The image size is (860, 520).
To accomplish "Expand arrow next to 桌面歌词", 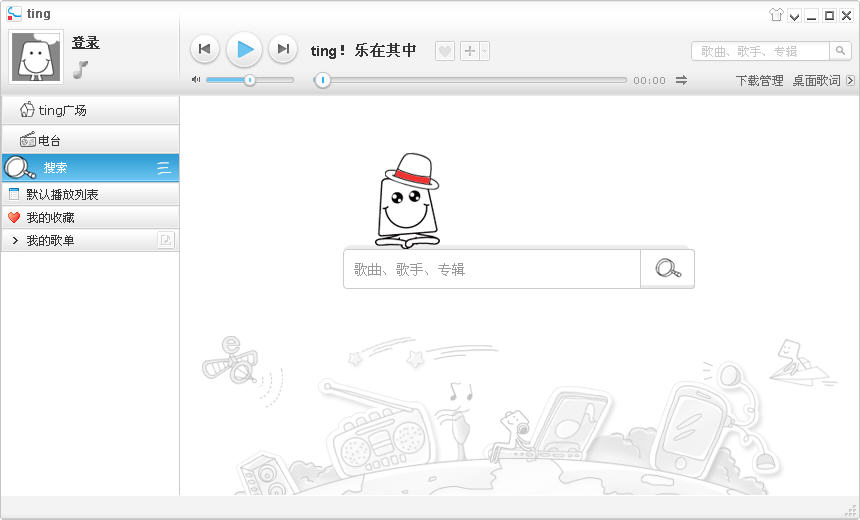I will pos(850,81).
